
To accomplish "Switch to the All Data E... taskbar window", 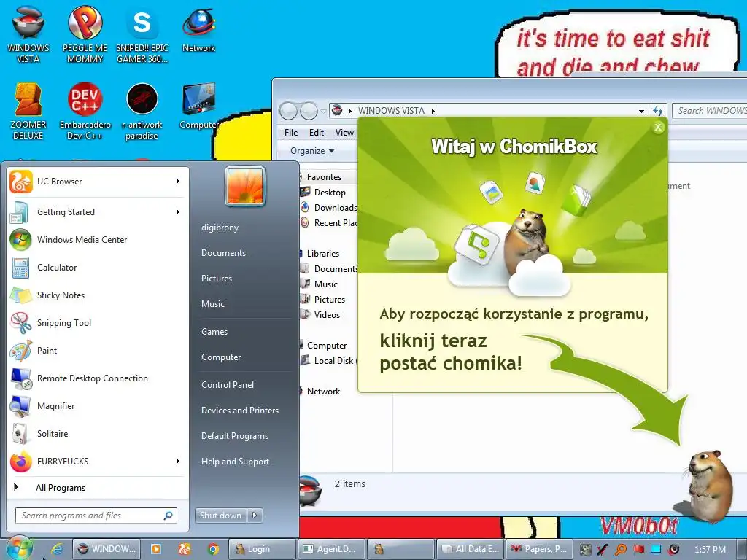I will point(471,549).
